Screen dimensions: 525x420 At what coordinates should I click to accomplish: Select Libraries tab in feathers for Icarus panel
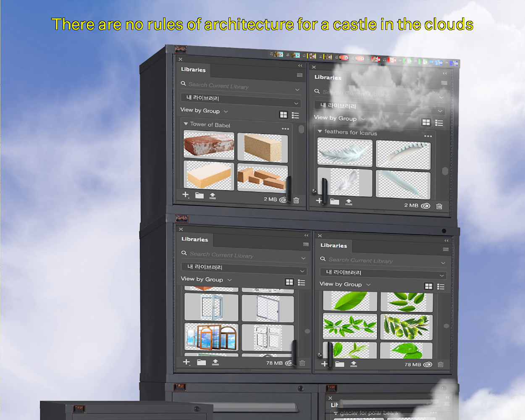point(328,77)
